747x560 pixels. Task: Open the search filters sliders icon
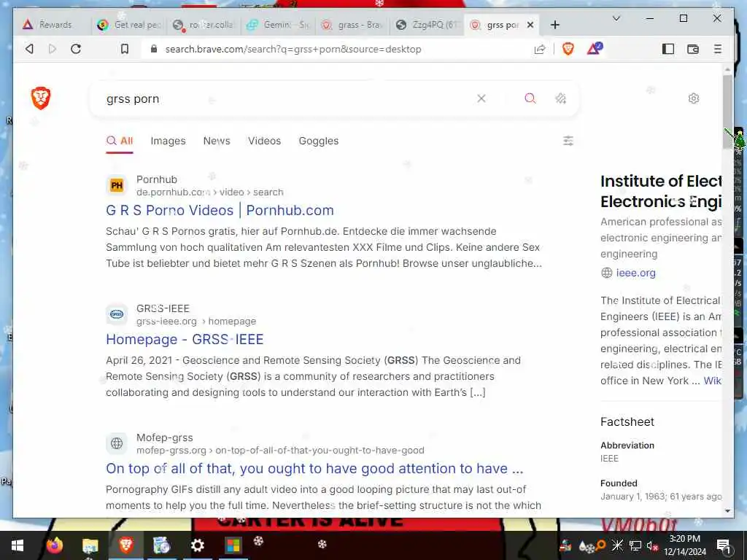pos(568,141)
